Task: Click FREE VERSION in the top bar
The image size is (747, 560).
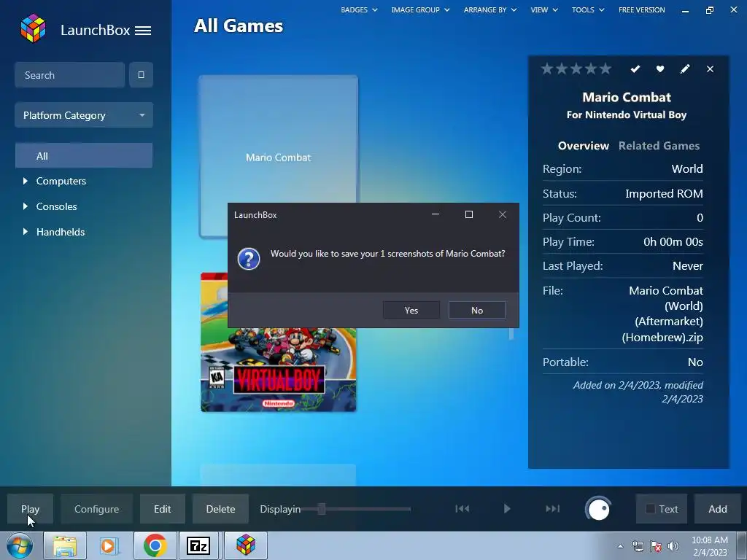Action: [642, 9]
